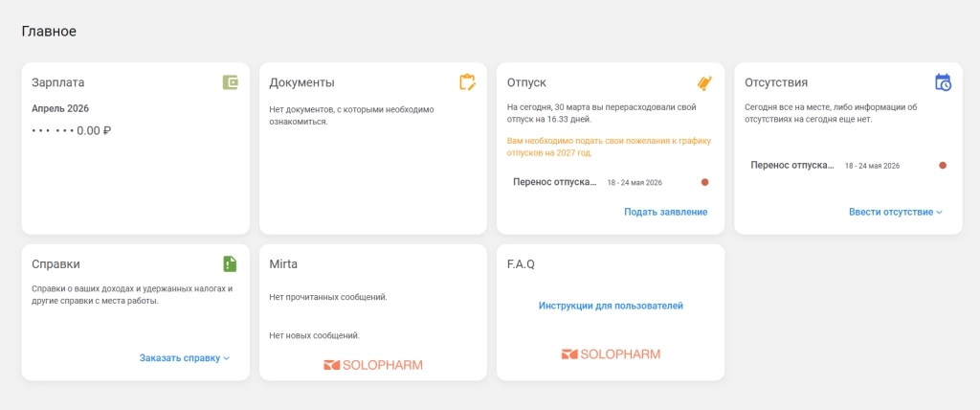
Task: Click the red status dot in Отпуск card
Action: (705, 182)
